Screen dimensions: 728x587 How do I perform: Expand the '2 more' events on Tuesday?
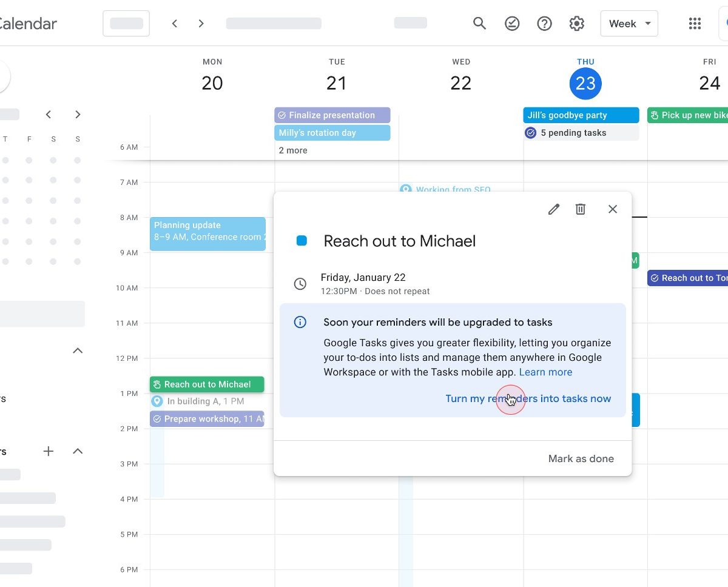pos(293,150)
